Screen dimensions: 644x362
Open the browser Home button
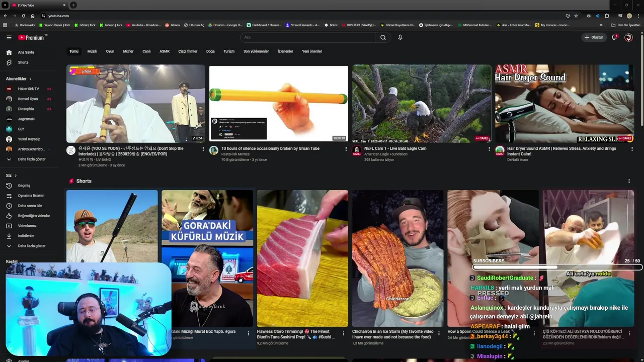(33, 16)
